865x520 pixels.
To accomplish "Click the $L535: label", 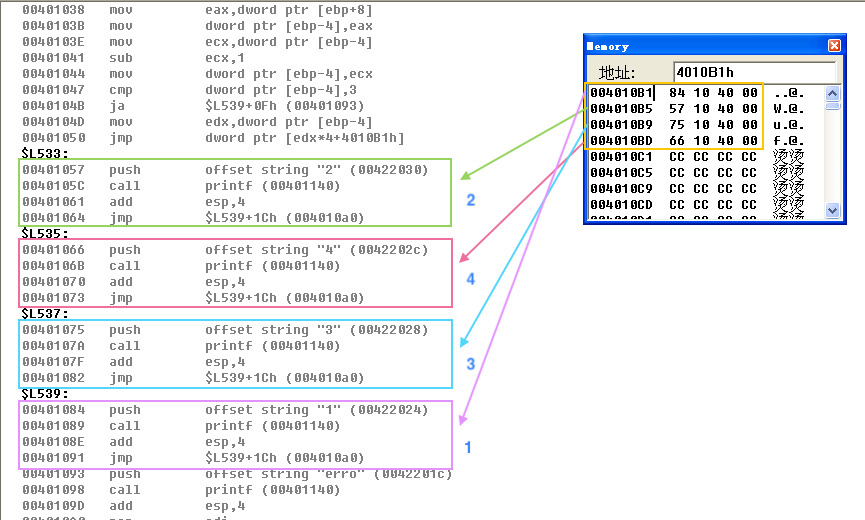I will [45, 233].
